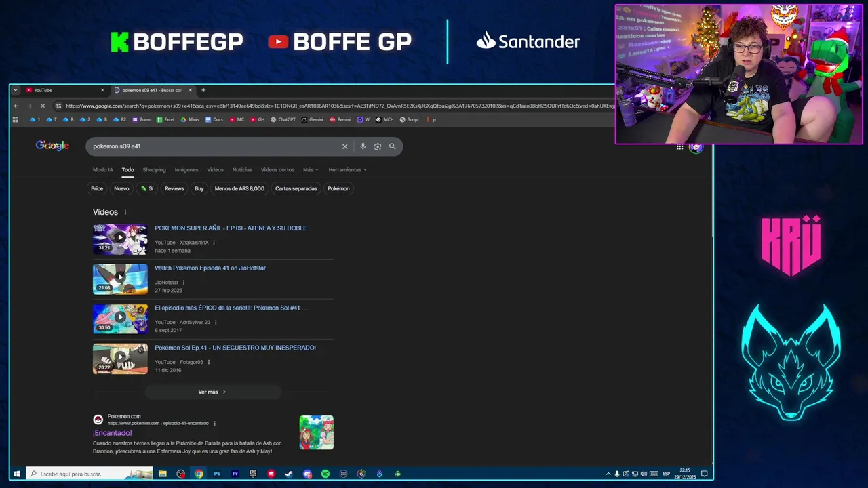Open more options for XhakaishinX video result
This screenshot has height=488, width=868.
[x=214, y=243]
